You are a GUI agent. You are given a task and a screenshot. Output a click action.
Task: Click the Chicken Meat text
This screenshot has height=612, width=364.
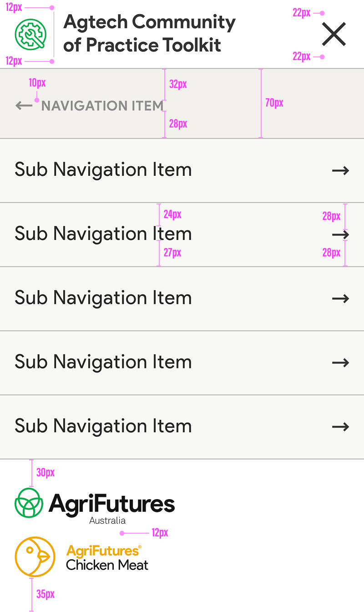pos(107,566)
